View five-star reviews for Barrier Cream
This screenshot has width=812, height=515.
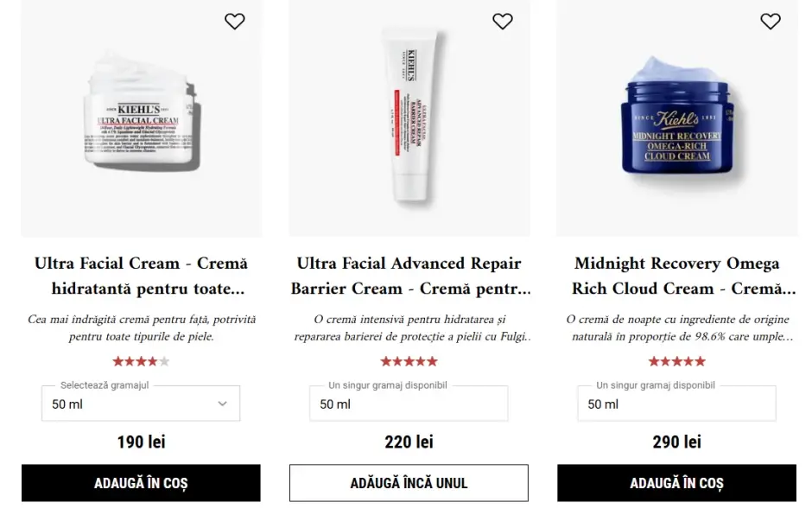pos(409,361)
